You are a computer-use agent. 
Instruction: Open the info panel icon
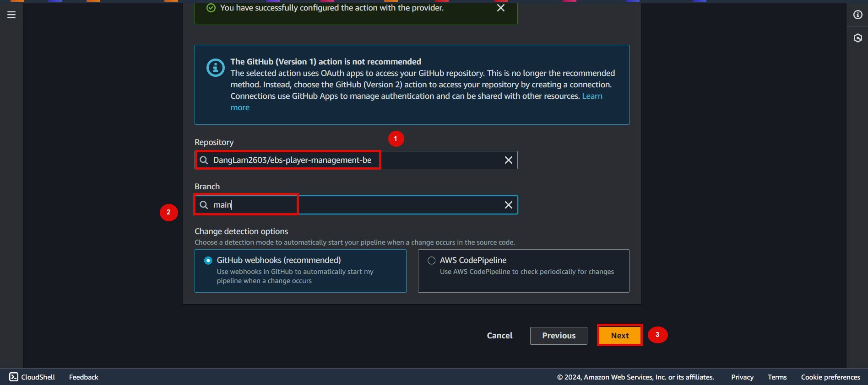858,15
